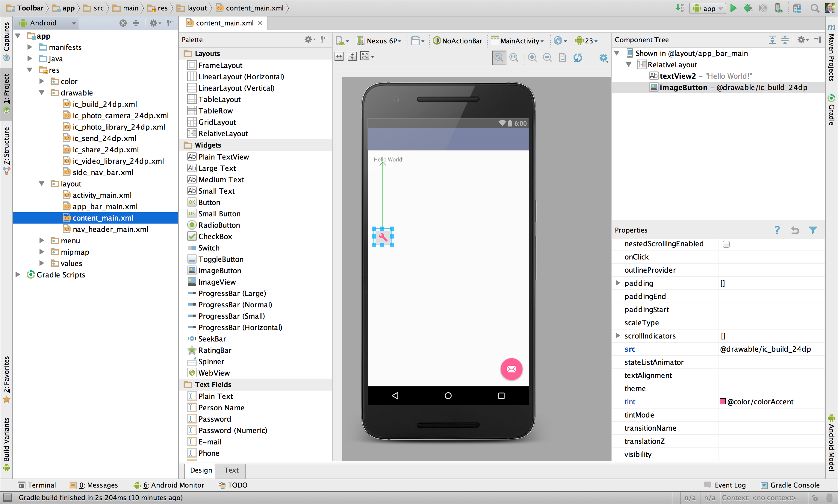Viewport: 838px width, 504px height.
Task: Click the content_main.xml file in layout
Action: coord(102,218)
